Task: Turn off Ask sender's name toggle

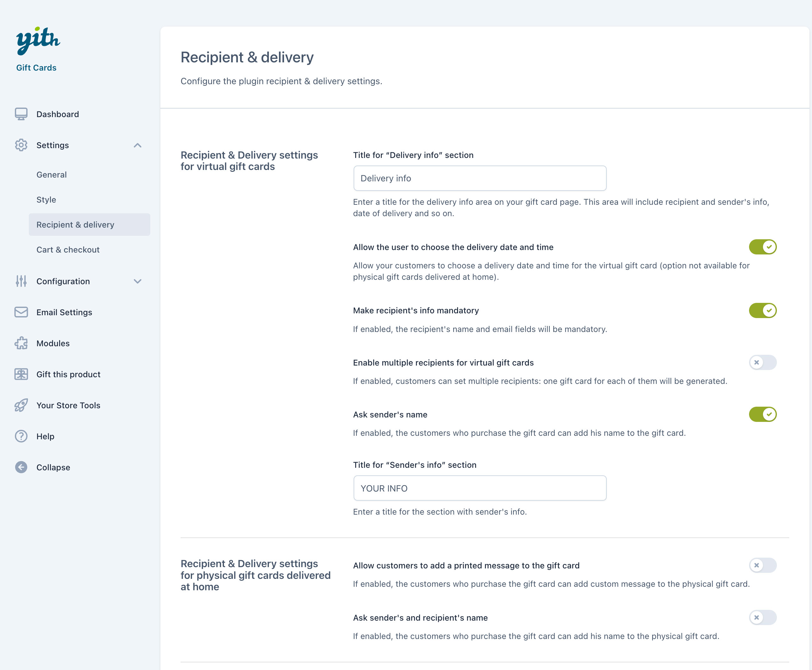Action: click(762, 415)
